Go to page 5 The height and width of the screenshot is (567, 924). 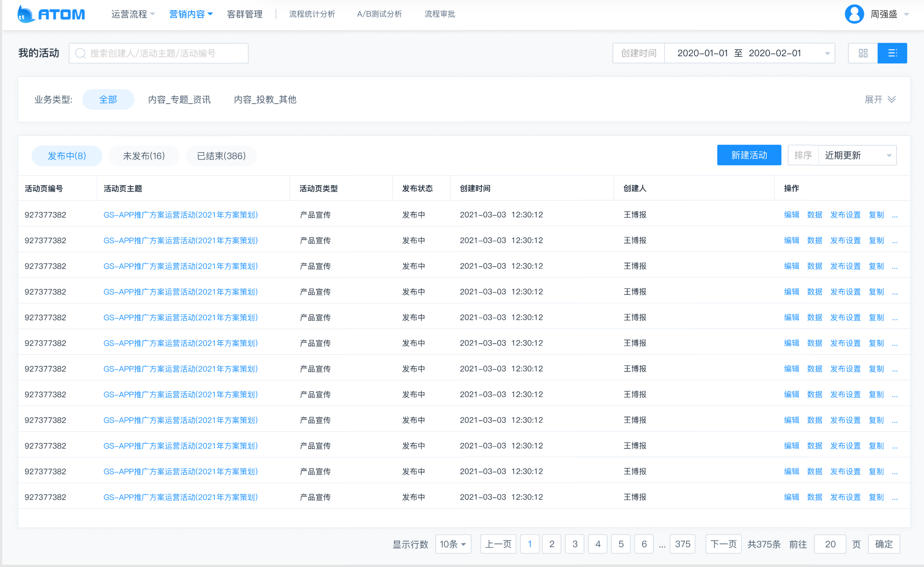click(621, 544)
